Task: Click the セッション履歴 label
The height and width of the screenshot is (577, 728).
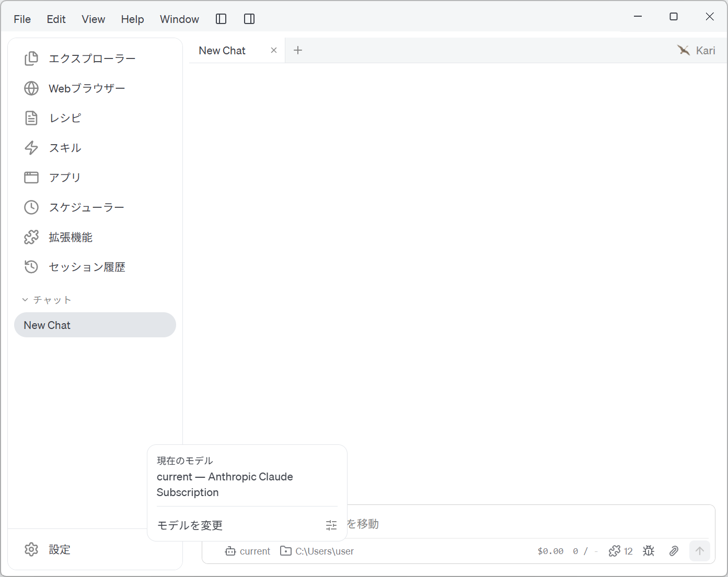Action: click(87, 267)
